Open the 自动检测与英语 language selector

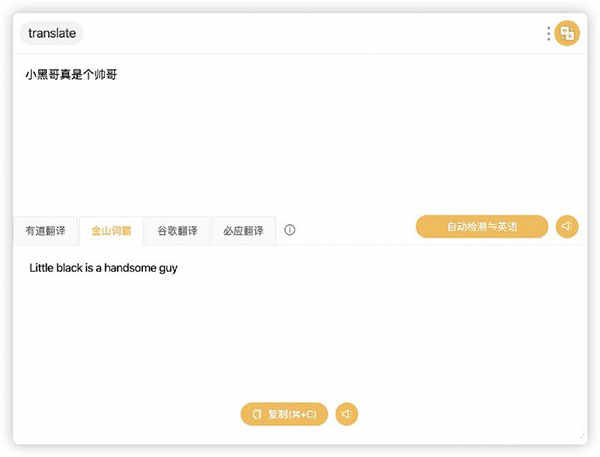click(482, 227)
